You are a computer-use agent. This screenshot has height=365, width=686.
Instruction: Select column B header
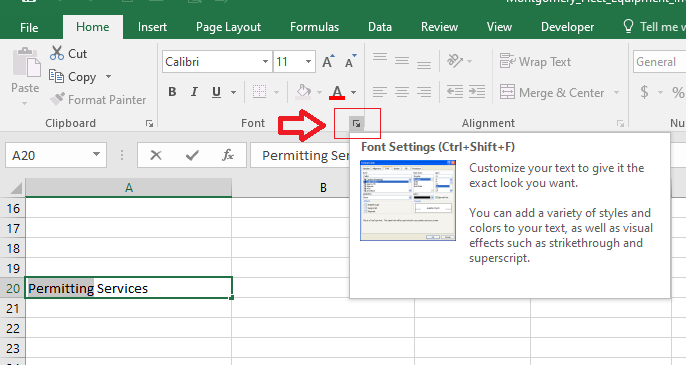[x=323, y=188]
